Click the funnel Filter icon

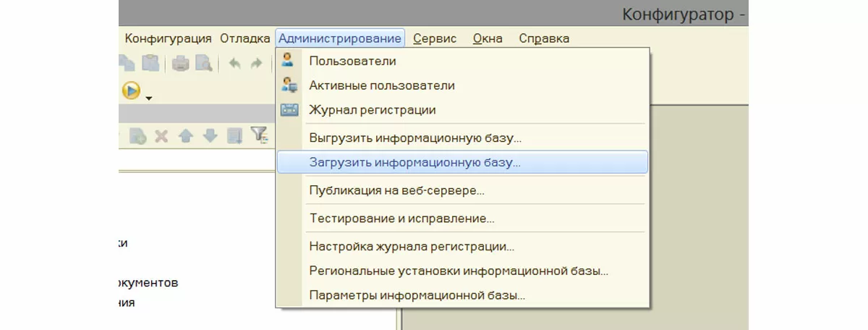coord(259,135)
